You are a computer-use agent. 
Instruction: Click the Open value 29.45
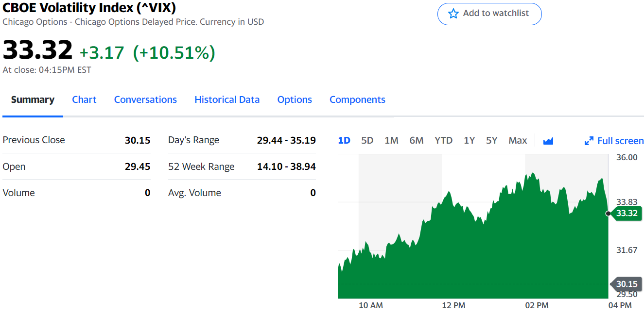138,166
